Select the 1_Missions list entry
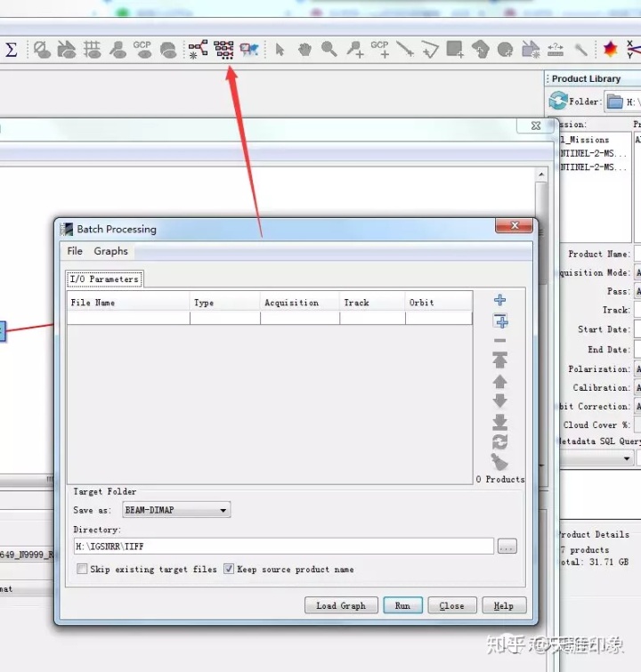The height and width of the screenshot is (672, 641). click(x=585, y=140)
